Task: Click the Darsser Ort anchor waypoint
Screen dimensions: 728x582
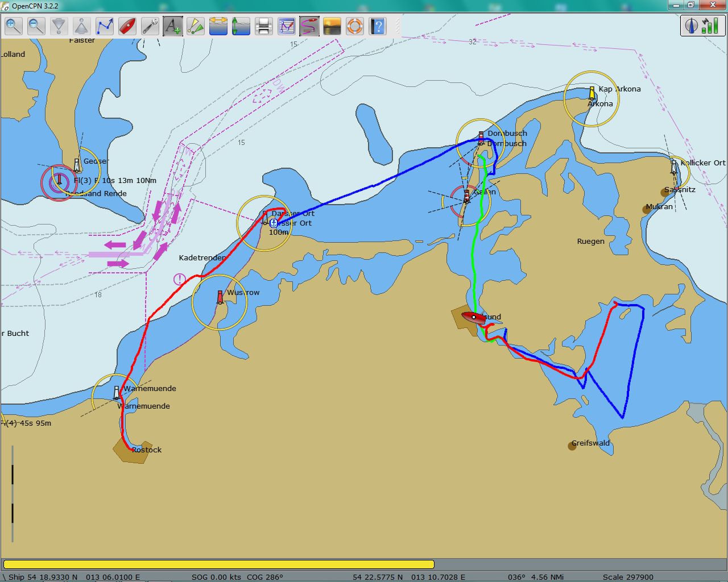Action: point(274,223)
